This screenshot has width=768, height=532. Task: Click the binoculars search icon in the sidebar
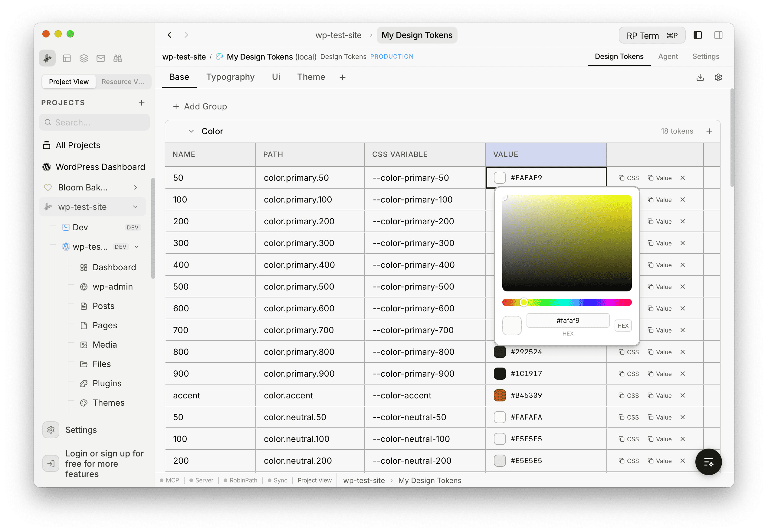(118, 58)
